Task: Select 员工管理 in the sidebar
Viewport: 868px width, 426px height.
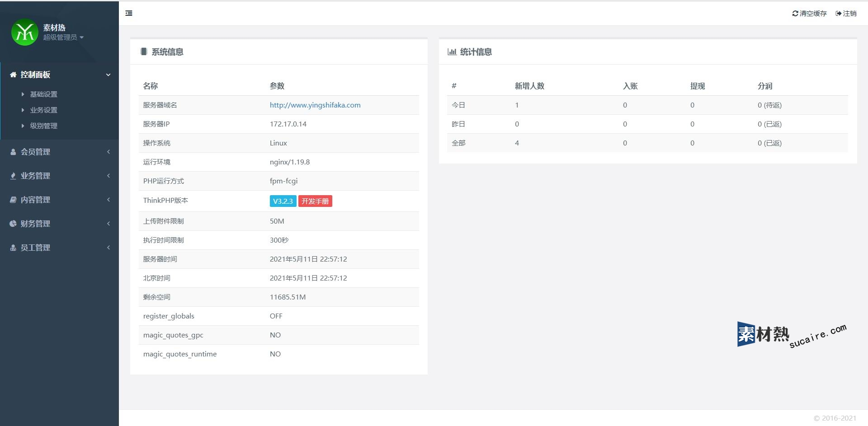Action: coord(35,248)
